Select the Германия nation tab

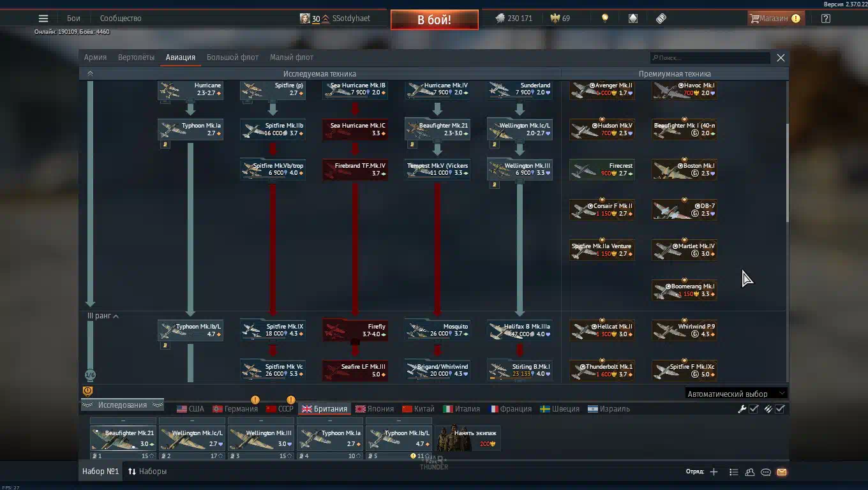click(x=236, y=409)
